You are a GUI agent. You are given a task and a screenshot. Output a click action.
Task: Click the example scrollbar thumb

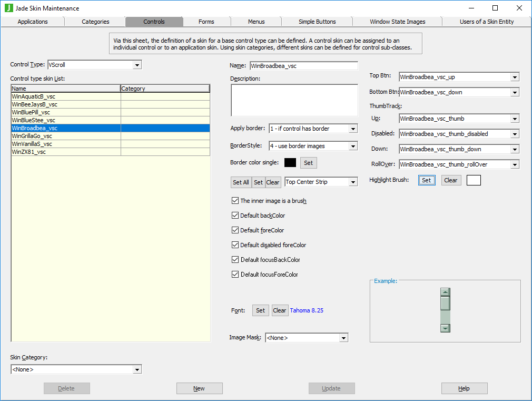pos(445,304)
